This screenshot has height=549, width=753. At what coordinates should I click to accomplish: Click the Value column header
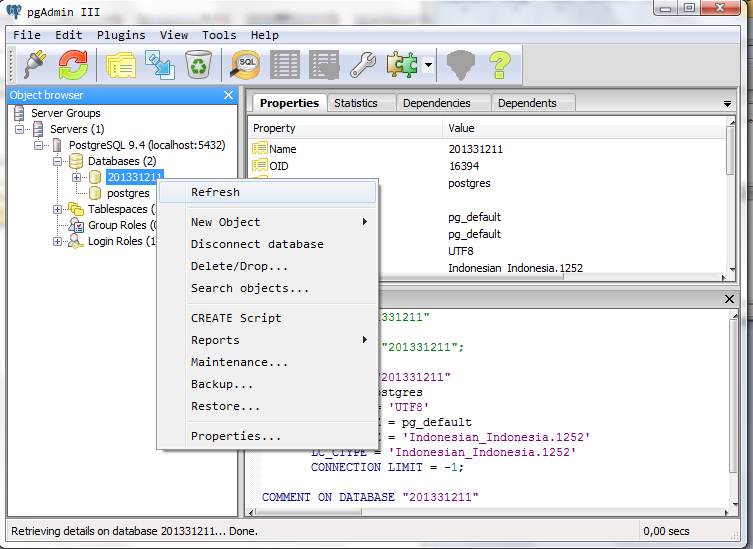584,128
